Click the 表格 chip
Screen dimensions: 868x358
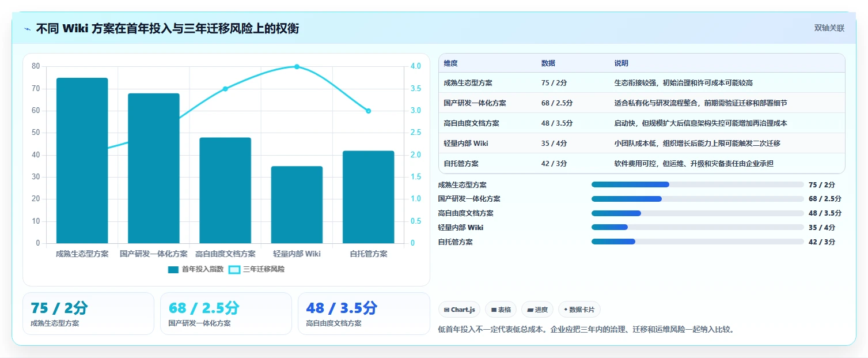[501, 310]
